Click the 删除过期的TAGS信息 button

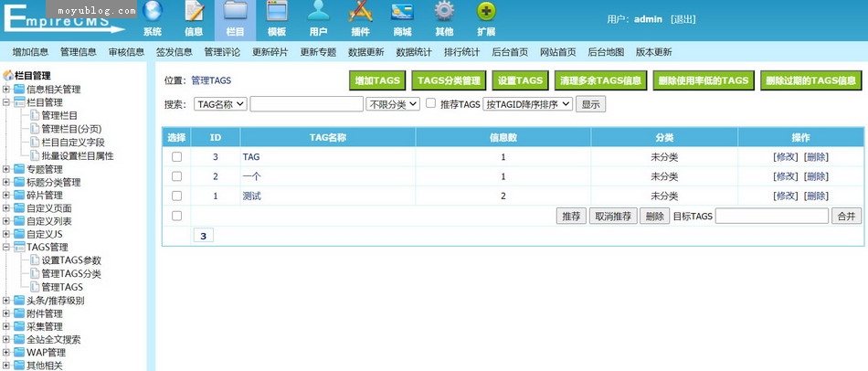click(811, 80)
